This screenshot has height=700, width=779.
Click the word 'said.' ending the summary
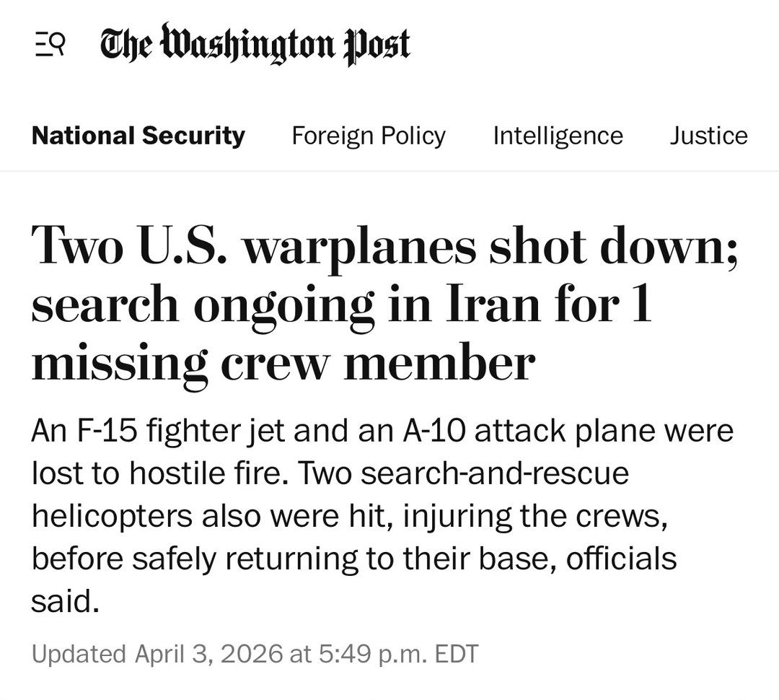tap(64, 601)
